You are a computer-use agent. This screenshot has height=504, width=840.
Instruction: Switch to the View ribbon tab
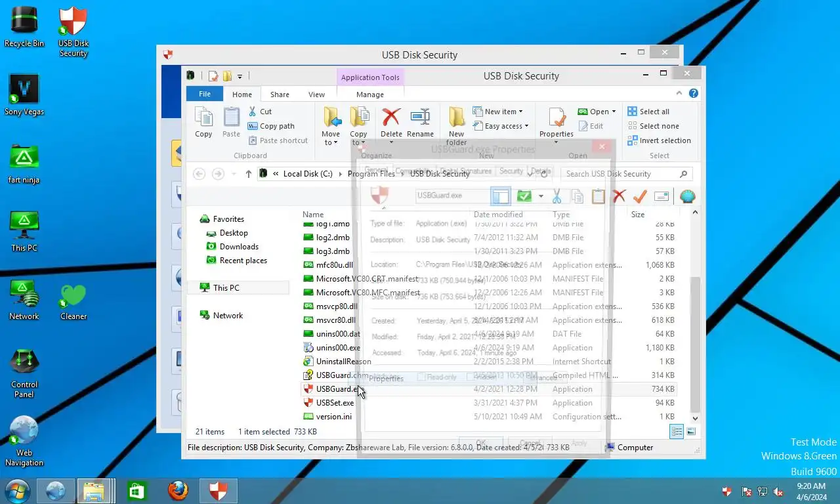(x=316, y=94)
